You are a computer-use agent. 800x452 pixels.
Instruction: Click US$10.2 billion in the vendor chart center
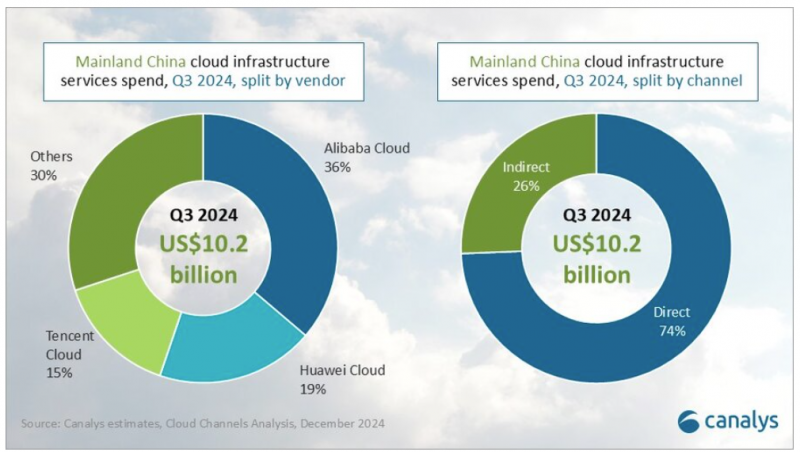pos(204,259)
